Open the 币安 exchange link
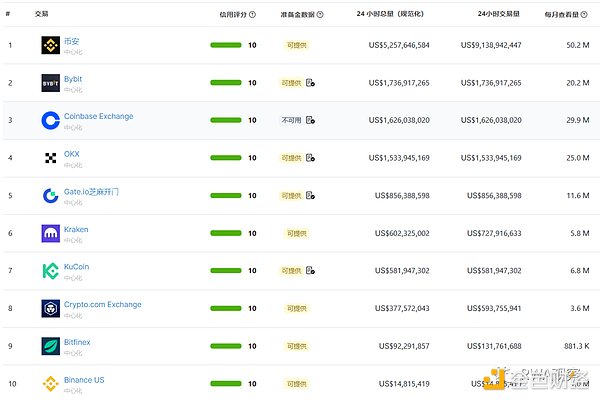The height and width of the screenshot is (401, 600). [71, 41]
